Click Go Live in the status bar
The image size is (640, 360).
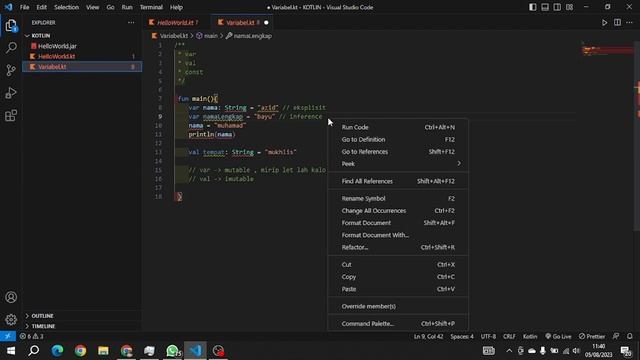(558, 336)
